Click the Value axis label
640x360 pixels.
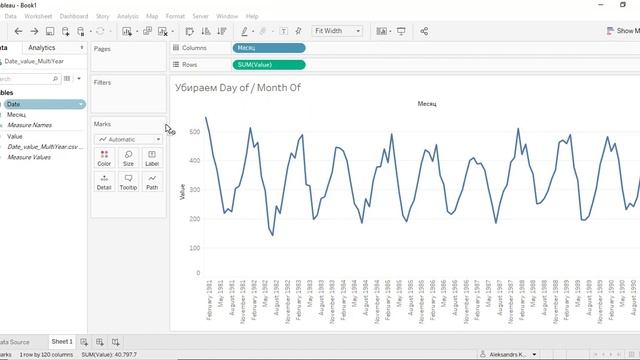[182, 192]
